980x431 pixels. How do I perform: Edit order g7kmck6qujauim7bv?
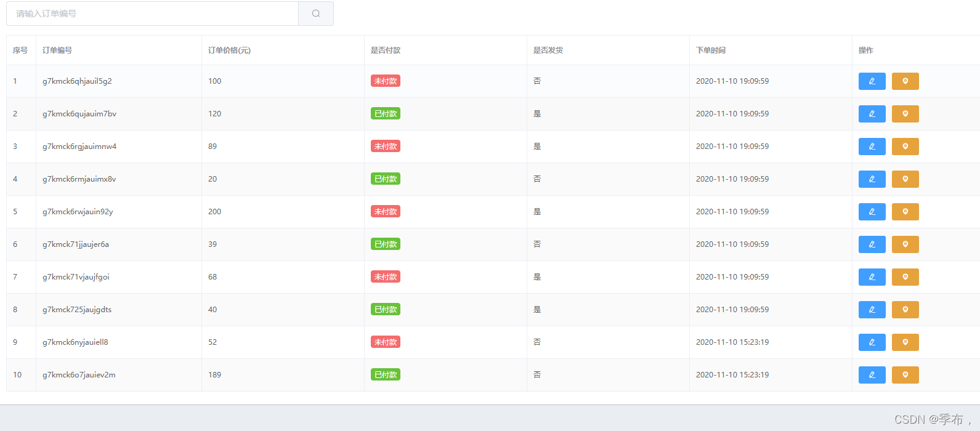[x=872, y=114]
